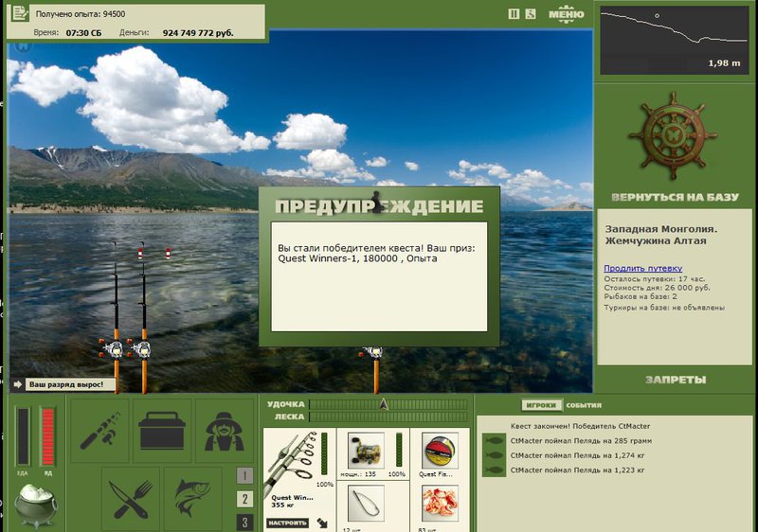Open the МЕНЮ button

pos(566,14)
